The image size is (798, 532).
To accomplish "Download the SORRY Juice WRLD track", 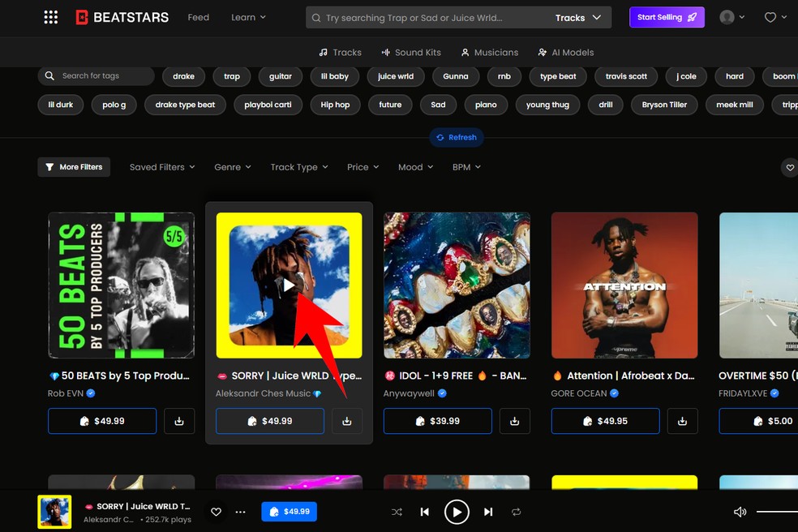I will [346, 421].
